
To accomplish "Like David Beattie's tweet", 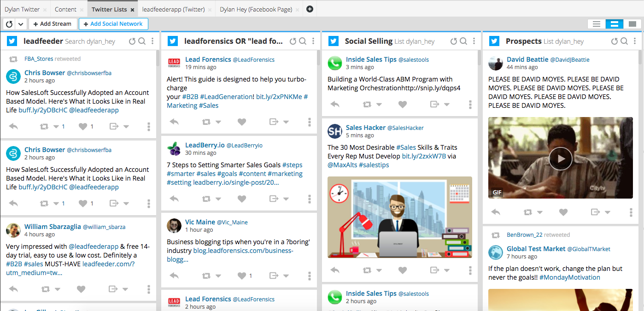I will (x=563, y=212).
